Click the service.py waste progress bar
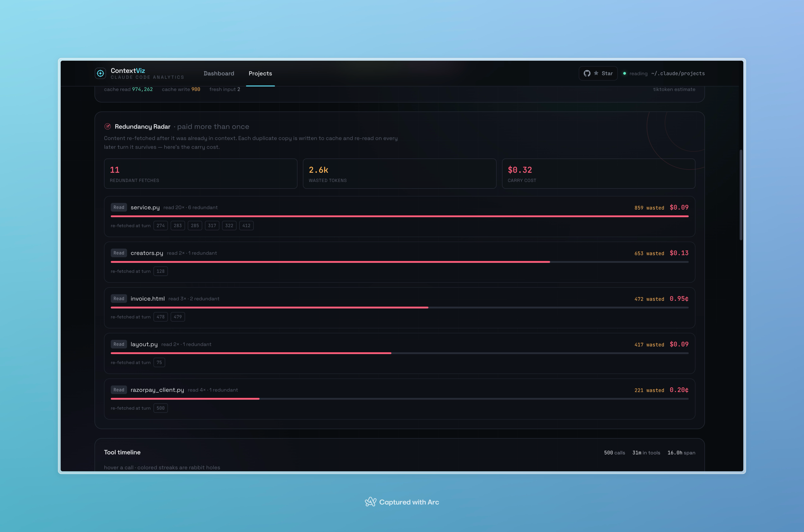Image resolution: width=804 pixels, height=532 pixels. tap(400, 216)
